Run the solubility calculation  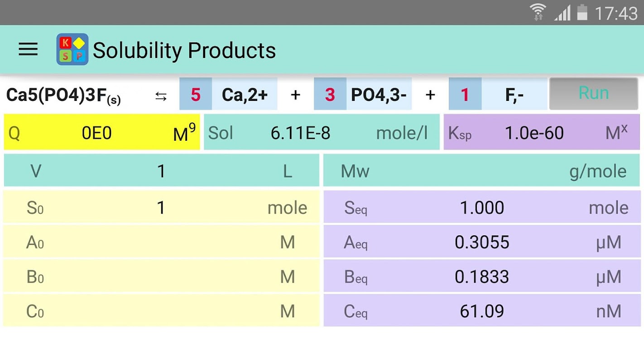(594, 94)
